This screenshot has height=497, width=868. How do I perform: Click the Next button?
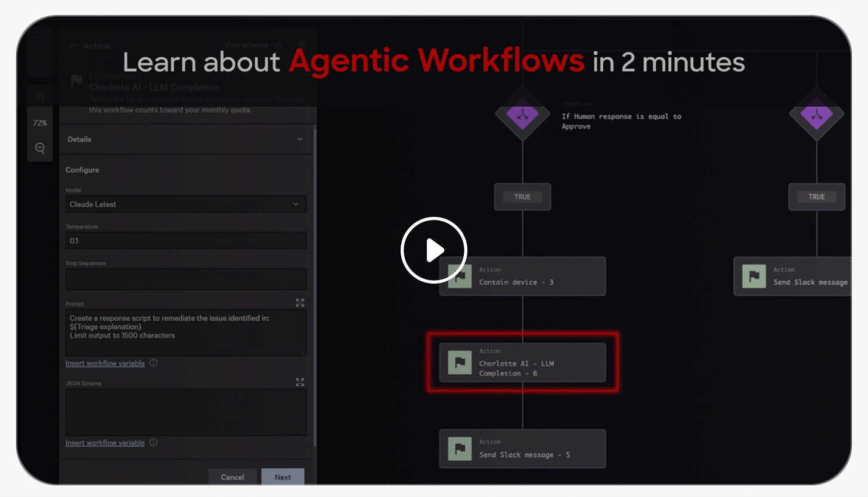coord(283,477)
